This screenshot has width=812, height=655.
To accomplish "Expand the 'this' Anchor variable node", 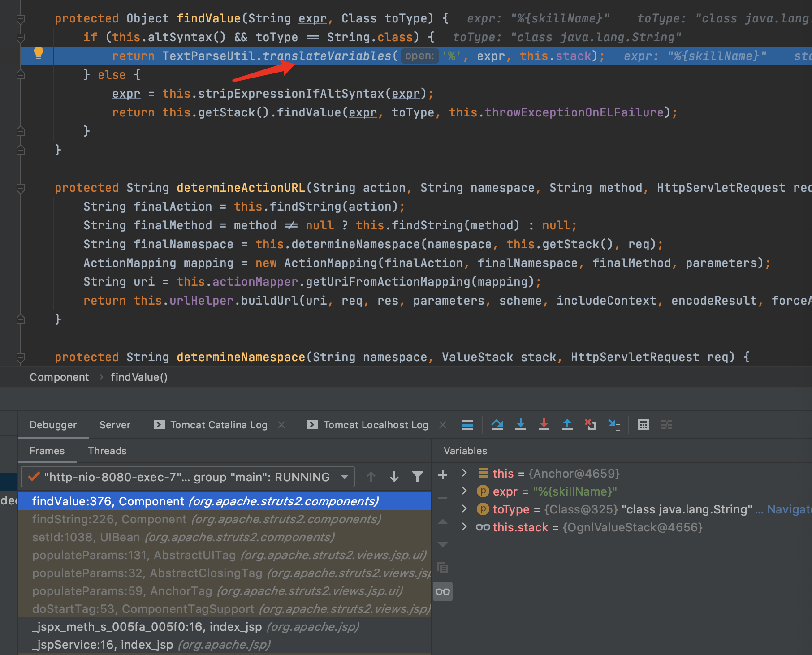I will tap(465, 473).
